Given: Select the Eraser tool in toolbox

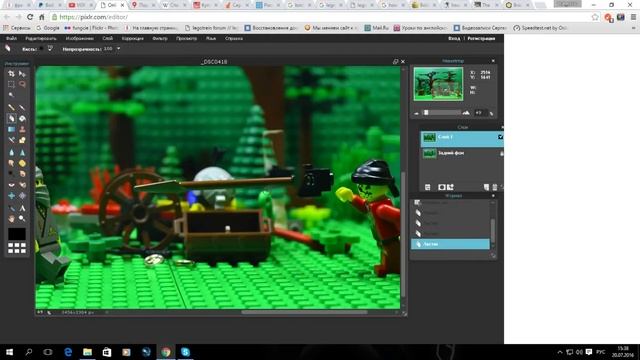Looking at the screenshot, I should (11, 118).
